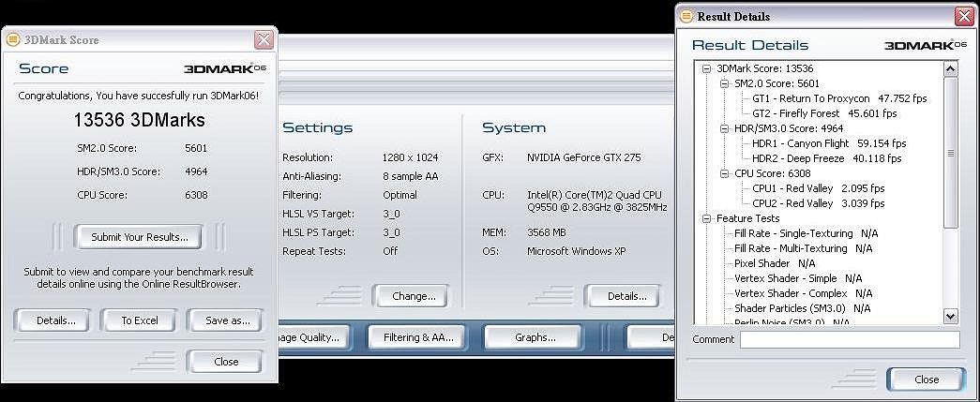980x402 pixels.
Task: Click Change... under Settings
Action: pos(410,296)
